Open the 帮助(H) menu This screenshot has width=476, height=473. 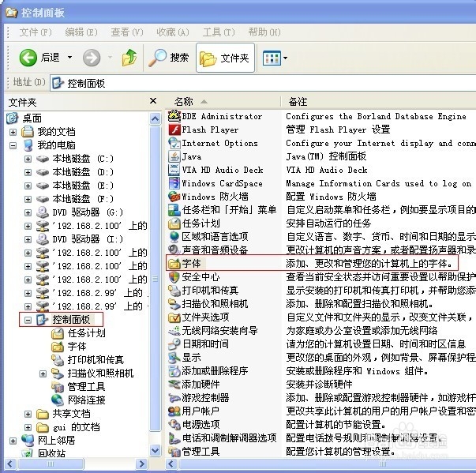pyautogui.click(x=264, y=32)
